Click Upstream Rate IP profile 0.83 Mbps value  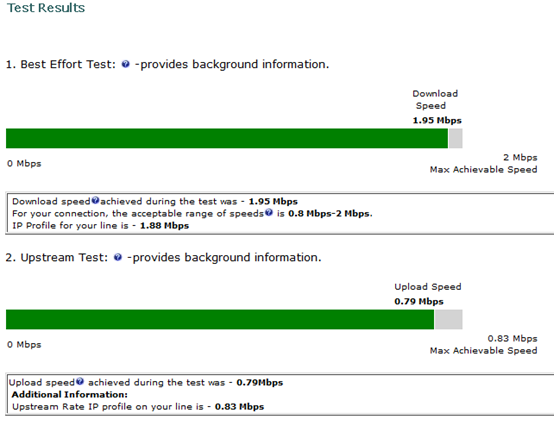tap(239, 407)
